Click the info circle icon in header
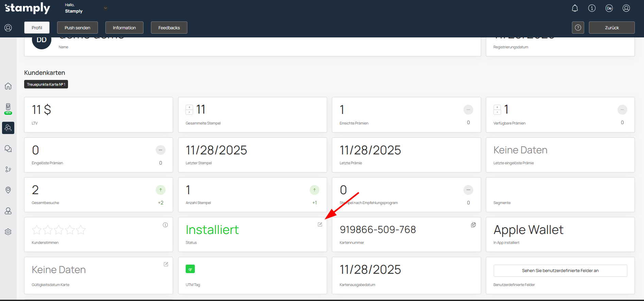Viewport: 644px width, 301px height. tap(592, 8)
